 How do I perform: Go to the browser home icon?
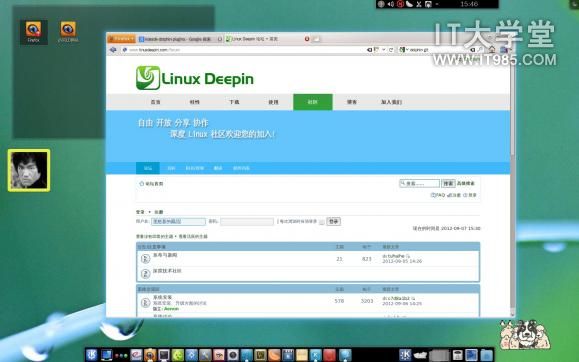[x=492, y=49]
